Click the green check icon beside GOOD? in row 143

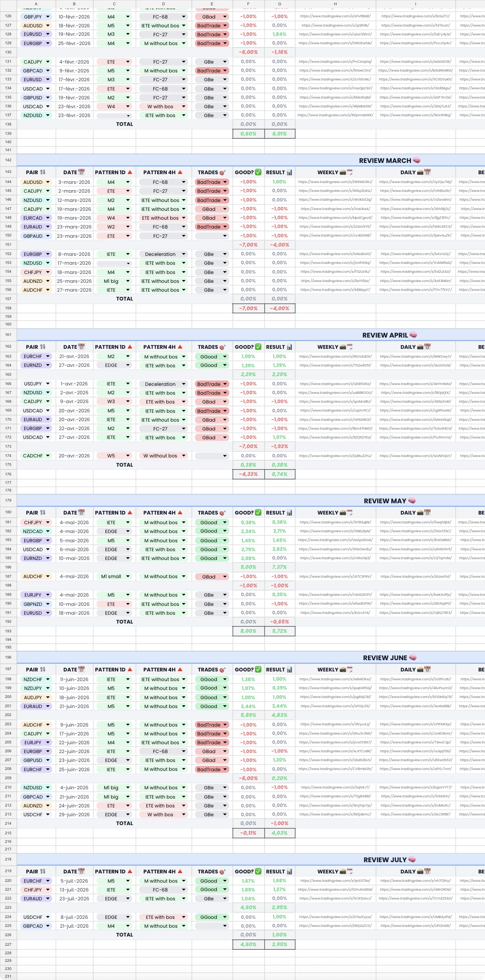(258, 172)
